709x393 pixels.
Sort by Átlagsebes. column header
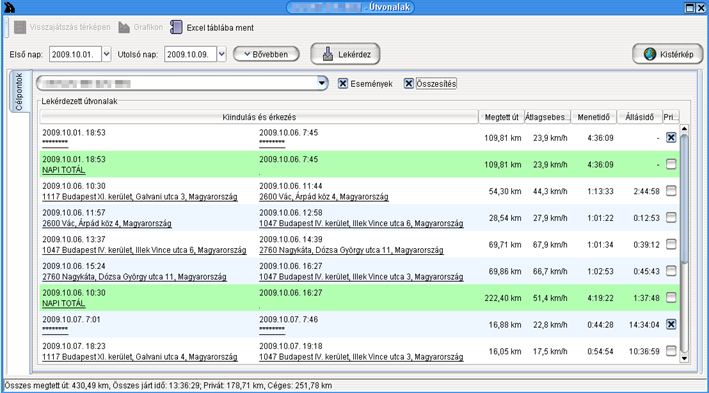coord(548,117)
